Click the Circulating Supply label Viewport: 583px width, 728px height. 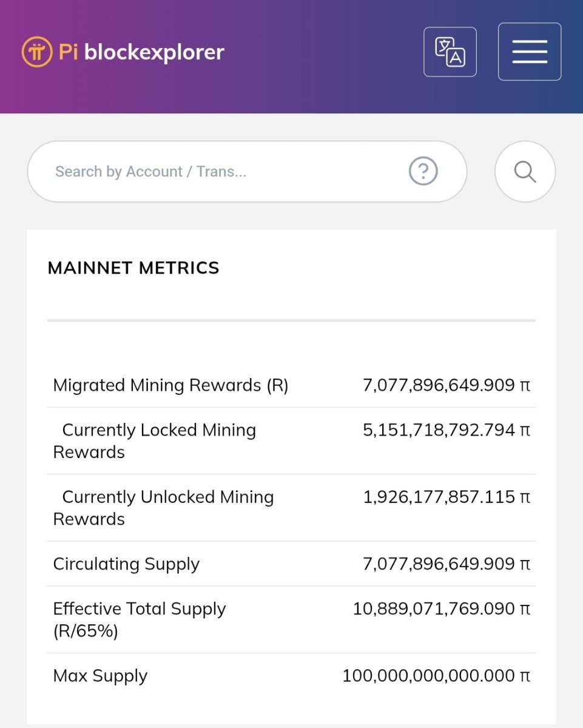[x=126, y=564]
